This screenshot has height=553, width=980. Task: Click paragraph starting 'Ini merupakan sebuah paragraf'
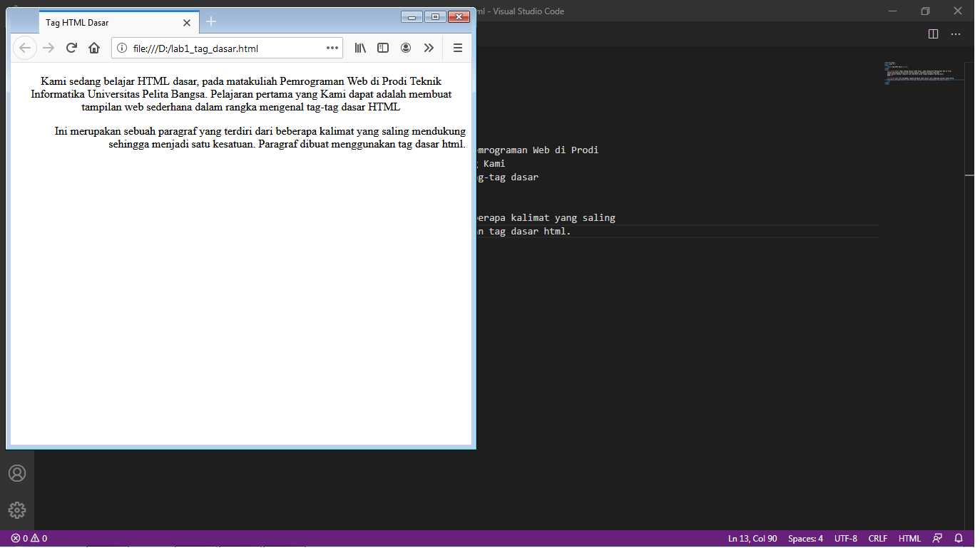(260, 138)
